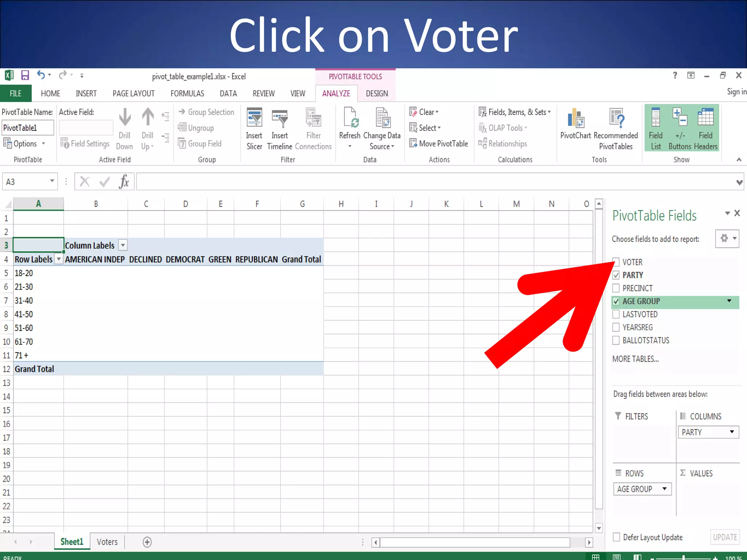Check the PRECINCT field checkbox
Screen dimensions: 747x560
(x=616, y=288)
